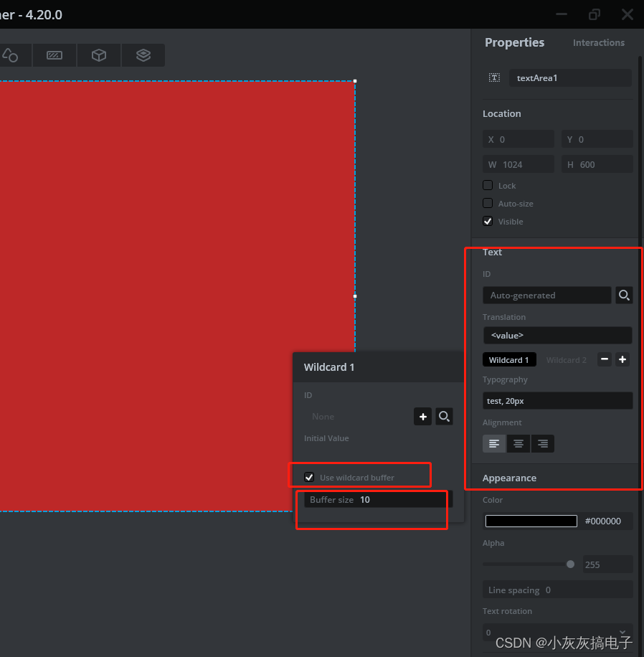Click the W width field 1024
644x657 pixels.
click(x=518, y=164)
